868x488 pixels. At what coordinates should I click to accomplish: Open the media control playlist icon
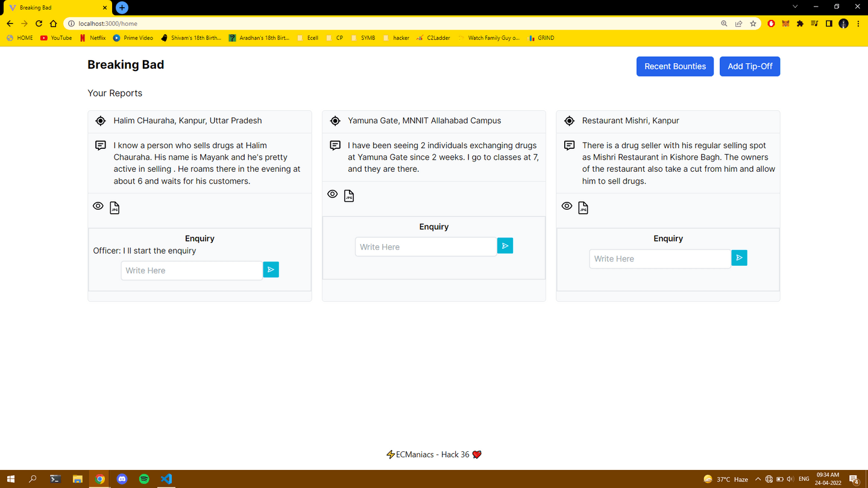pyautogui.click(x=814, y=23)
